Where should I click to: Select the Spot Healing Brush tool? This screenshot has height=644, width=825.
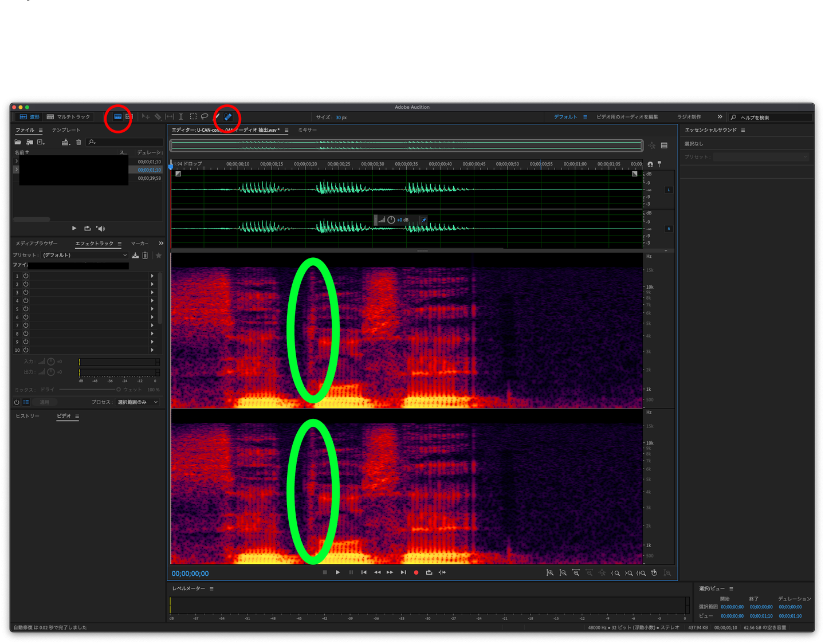click(x=227, y=117)
